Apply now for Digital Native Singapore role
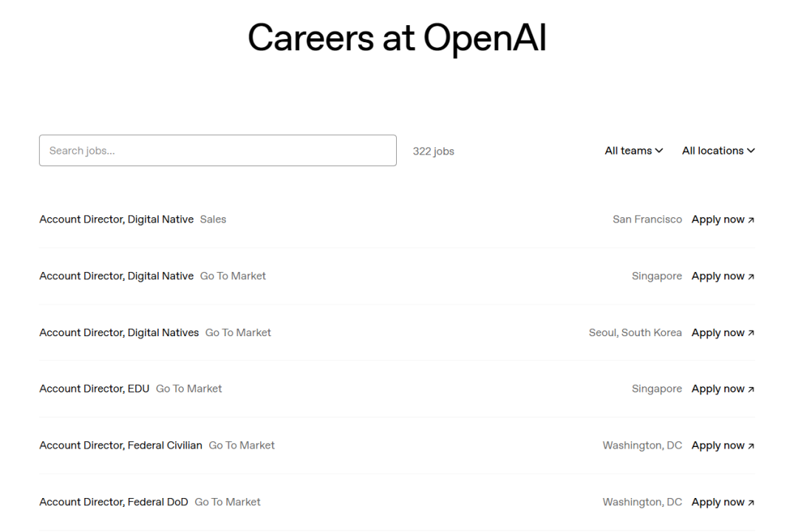Screen dimensions: 798x532 (x=723, y=276)
